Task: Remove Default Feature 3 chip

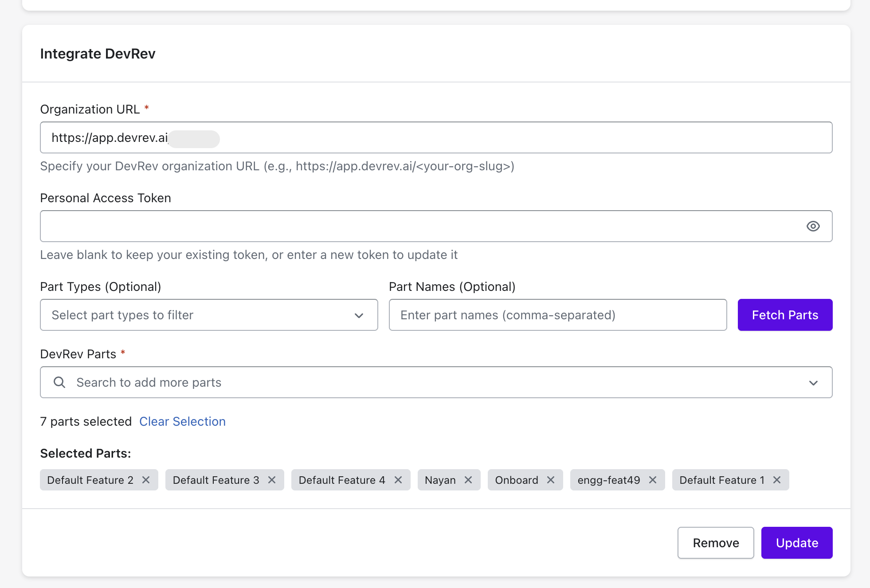Action: [x=272, y=480]
